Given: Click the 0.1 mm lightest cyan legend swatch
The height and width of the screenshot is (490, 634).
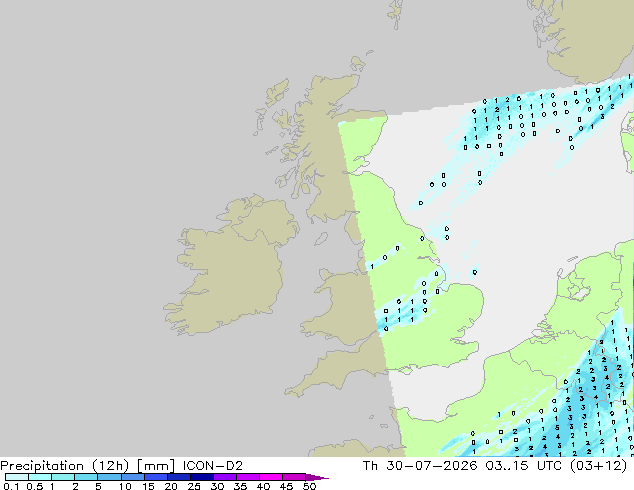Looking at the screenshot, I should tap(17, 477).
